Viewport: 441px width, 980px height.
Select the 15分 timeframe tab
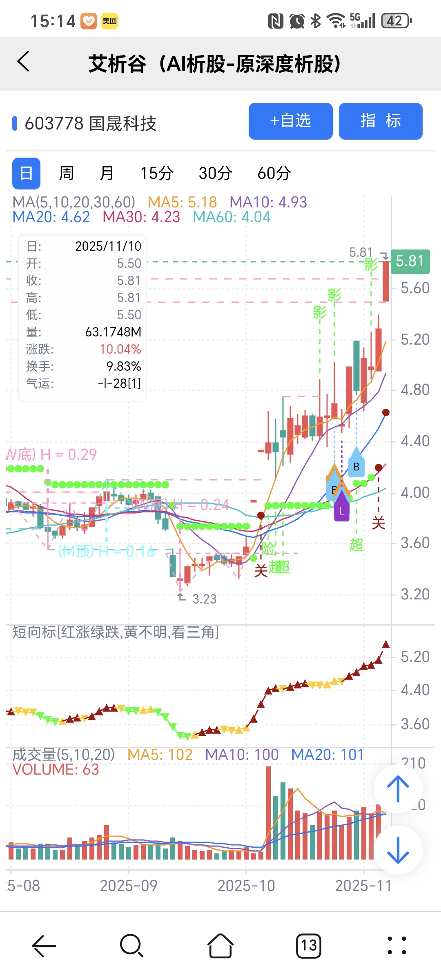tap(157, 174)
